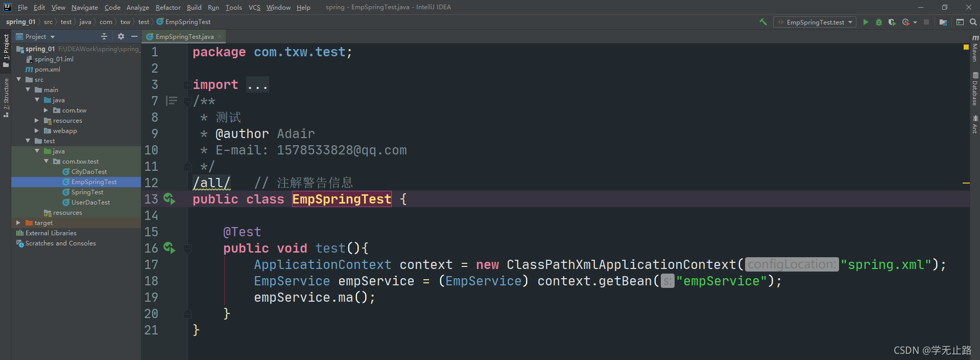Click the IntelliJ IDEA logo in title bar
The image size is (980, 360).
click(x=7, y=7)
